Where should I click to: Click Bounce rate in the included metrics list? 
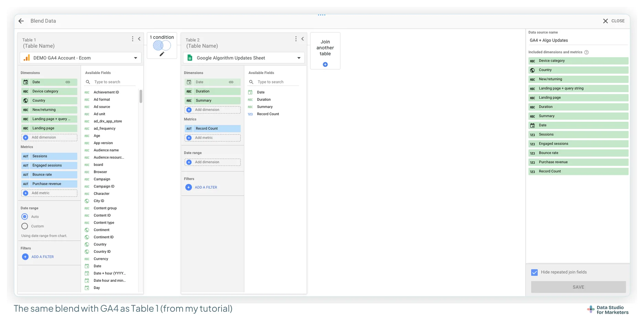click(x=578, y=153)
